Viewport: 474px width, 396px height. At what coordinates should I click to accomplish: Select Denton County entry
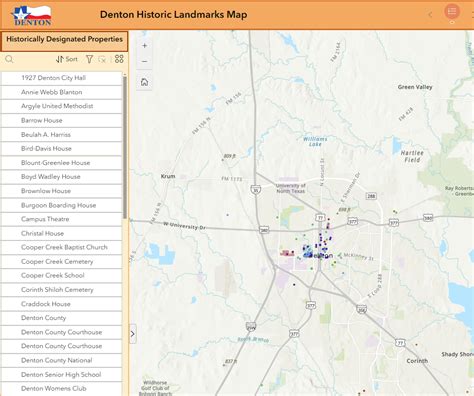point(61,318)
